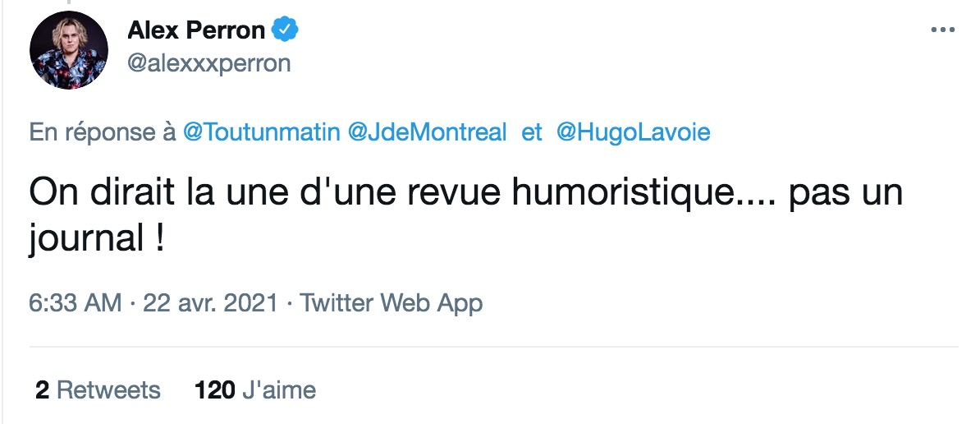
Task: Open the Twitter Web App source link
Action: click(x=392, y=303)
